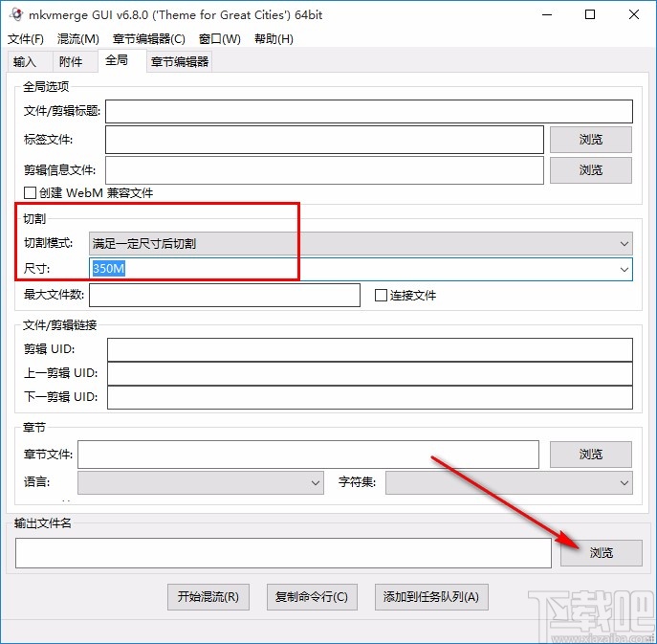Maximize the mkvmerge GUI window

pyautogui.click(x=590, y=14)
